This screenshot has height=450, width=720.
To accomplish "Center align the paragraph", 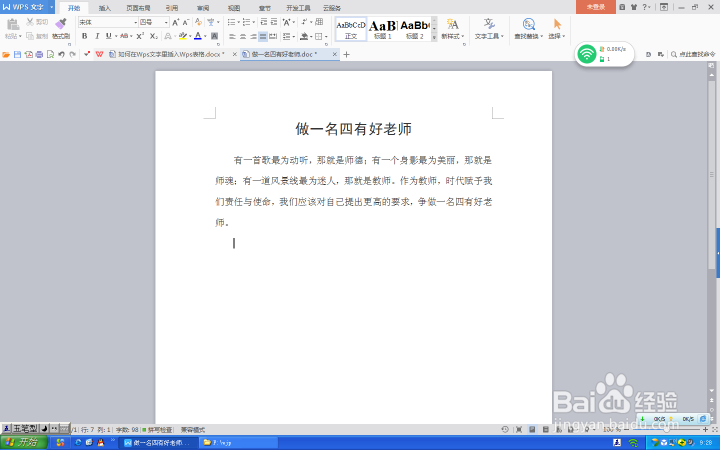I will point(242,36).
